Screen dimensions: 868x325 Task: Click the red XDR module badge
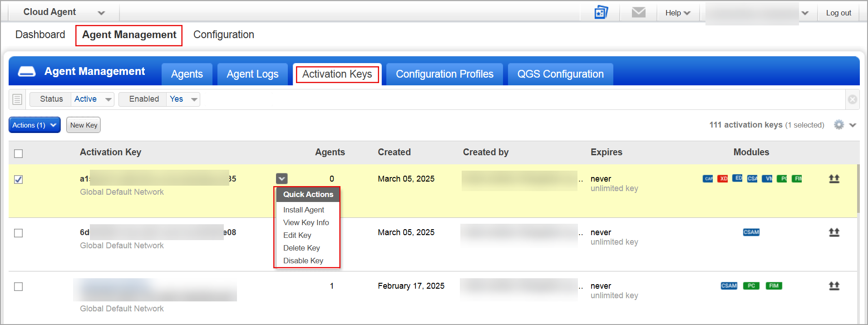click(723, 179)
